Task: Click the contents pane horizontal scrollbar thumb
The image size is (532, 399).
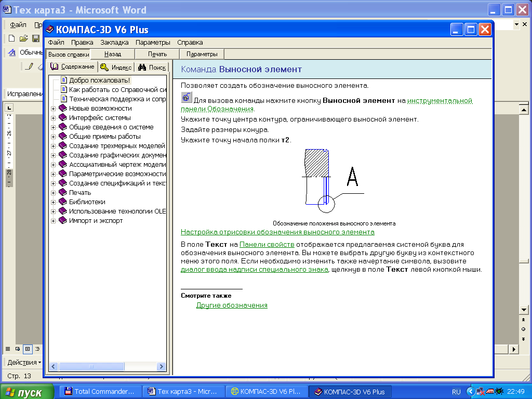Action: (x=91, y=366)
